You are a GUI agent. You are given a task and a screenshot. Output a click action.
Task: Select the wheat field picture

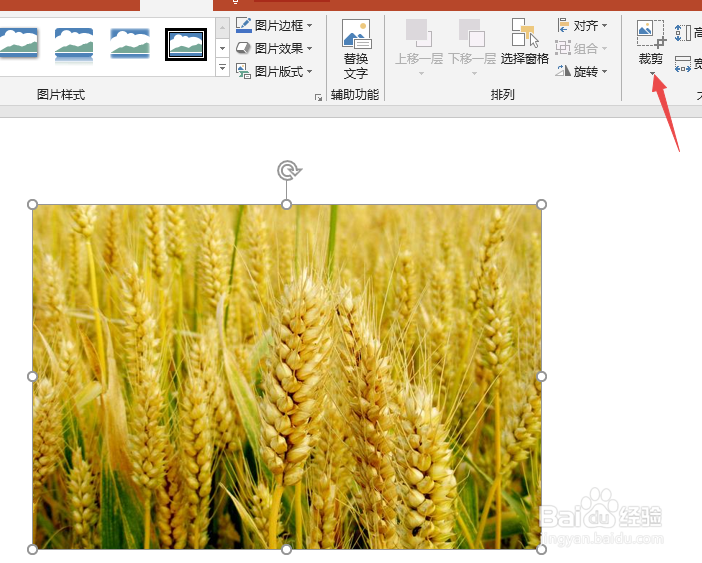point(287,377)
